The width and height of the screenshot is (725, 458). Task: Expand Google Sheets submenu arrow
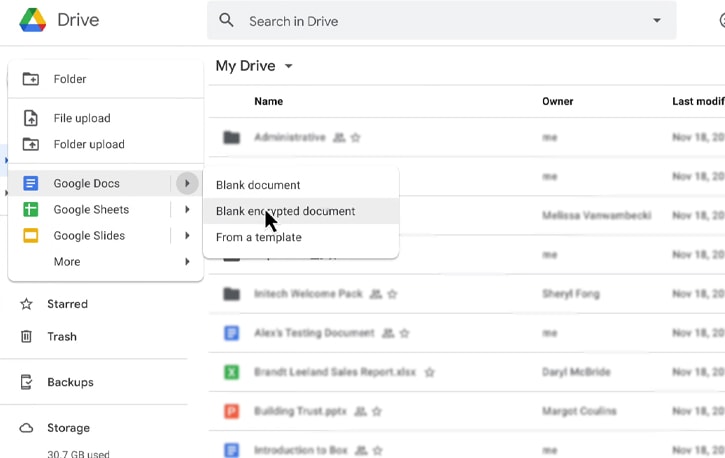coord(187,210)
